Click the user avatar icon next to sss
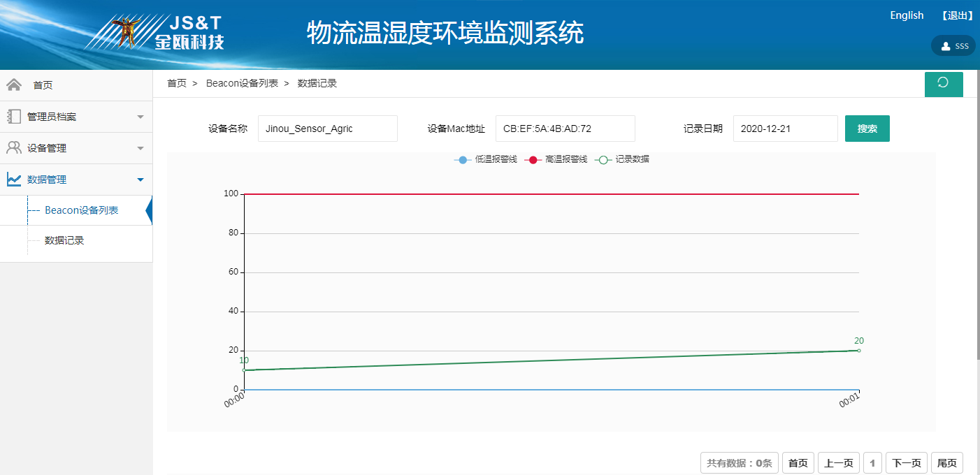980x475 pixels. pyautogui.click(x=946, y=46)
